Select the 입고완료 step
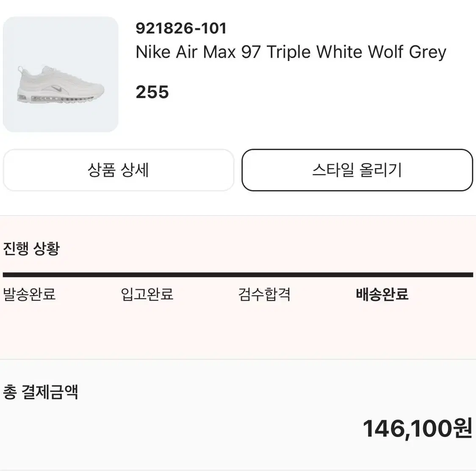The width and height of the screenshot is (476, 476). click(147, 294)
